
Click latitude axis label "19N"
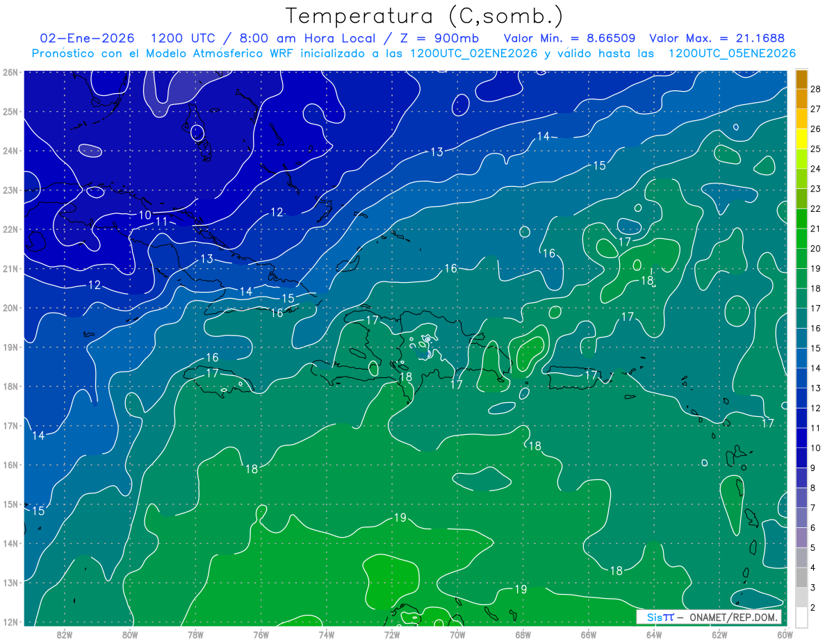[10, 347]
